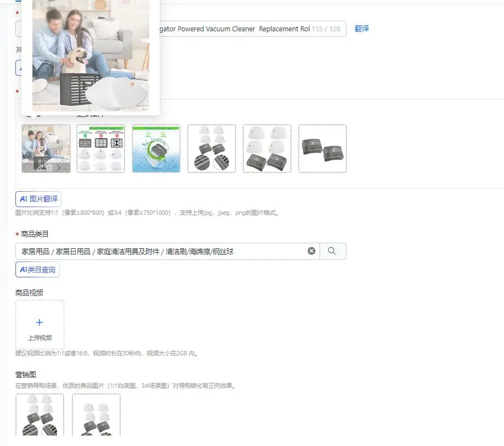504x446 pixels.
Task: Click the 营销图 section label
Action: (x=26, y=375)
